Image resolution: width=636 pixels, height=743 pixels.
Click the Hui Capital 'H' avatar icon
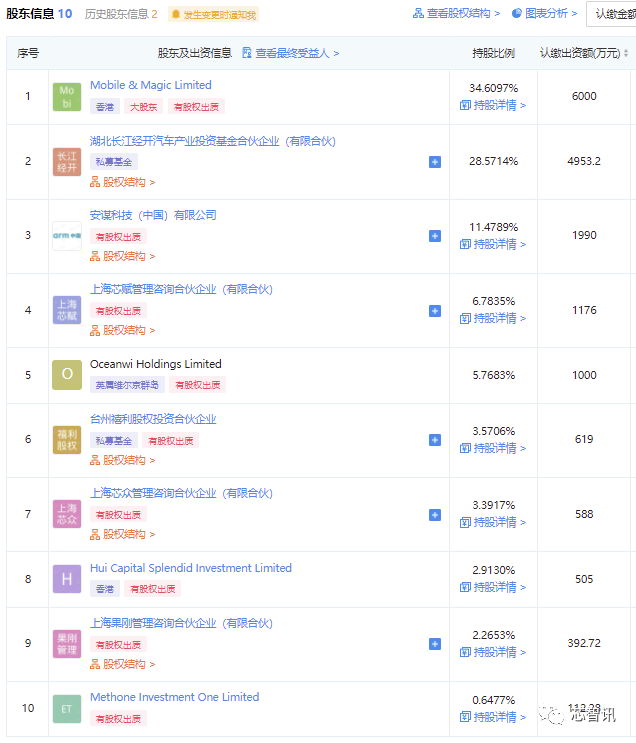click(67, 579)
